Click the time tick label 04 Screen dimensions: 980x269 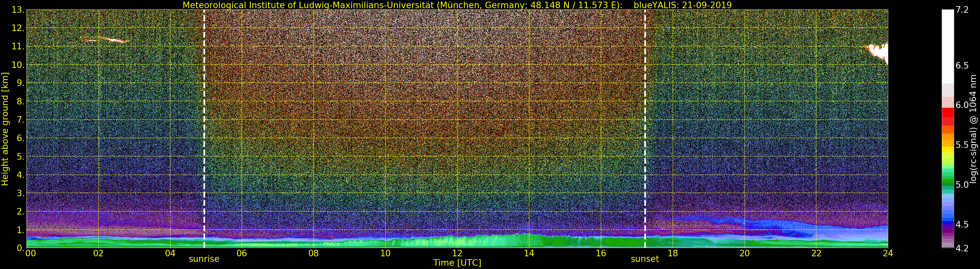tap(170, 253)
